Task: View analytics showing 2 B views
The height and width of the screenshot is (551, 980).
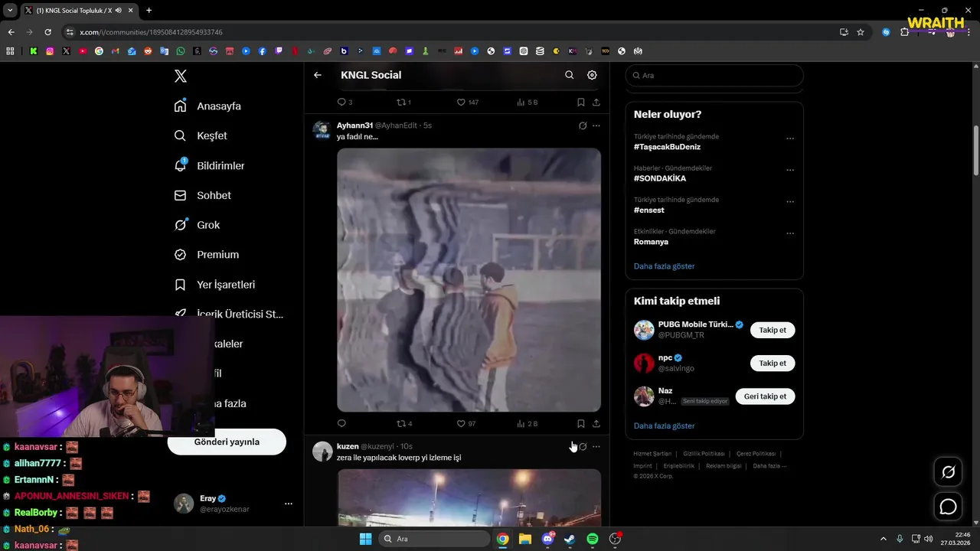Action: click(528, 423)
